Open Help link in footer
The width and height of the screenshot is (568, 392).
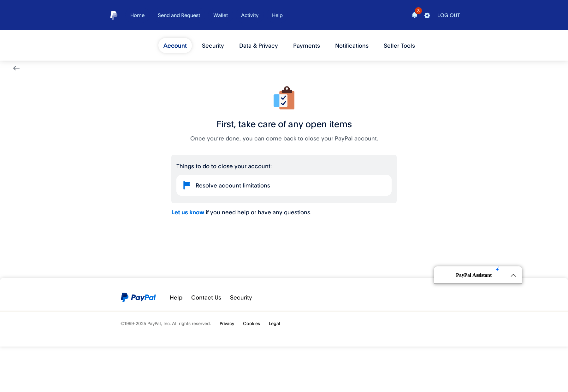click(176, 298)
